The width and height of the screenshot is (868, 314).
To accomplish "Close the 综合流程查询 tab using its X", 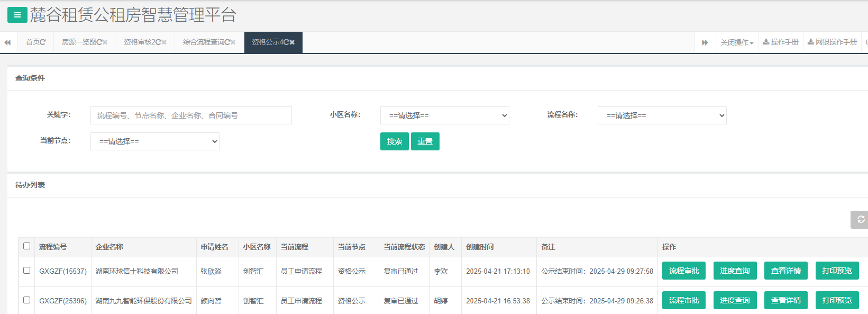I will (x=233, y=42).
